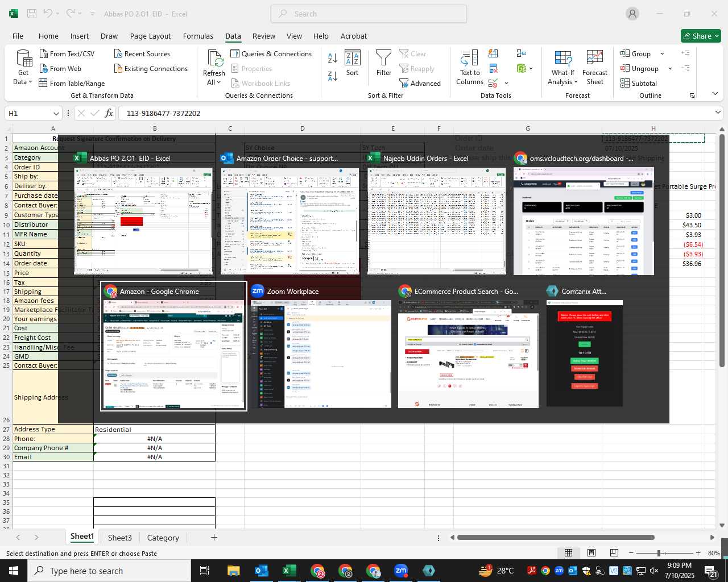Open the Outline dialog launcher
Image resolution: width=728 pixels, height=582 pixels.
click(x=692, y=95)
